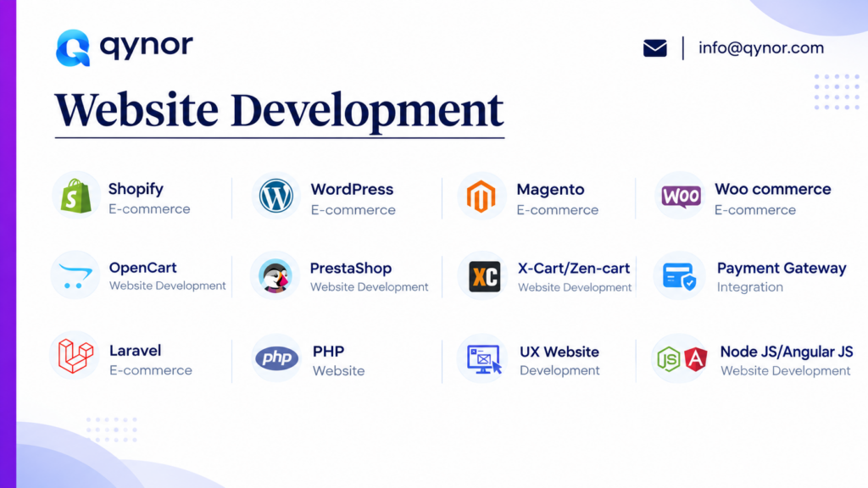The width and height of the screenshot is (868, 488).
Task: Click E-commerce subtitle under Laravel
Action: pos(151,370)
